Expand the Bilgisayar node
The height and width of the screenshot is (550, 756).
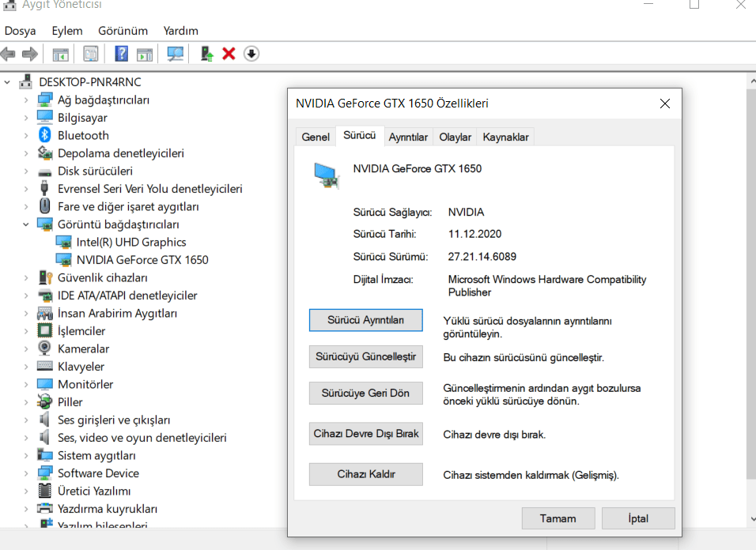(x=26, y=118)
